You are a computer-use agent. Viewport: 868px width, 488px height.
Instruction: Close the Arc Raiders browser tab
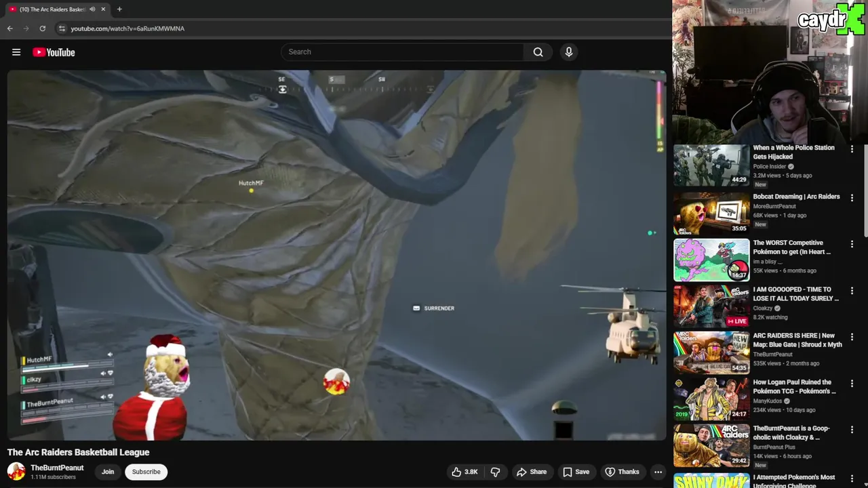coord(104,9)
